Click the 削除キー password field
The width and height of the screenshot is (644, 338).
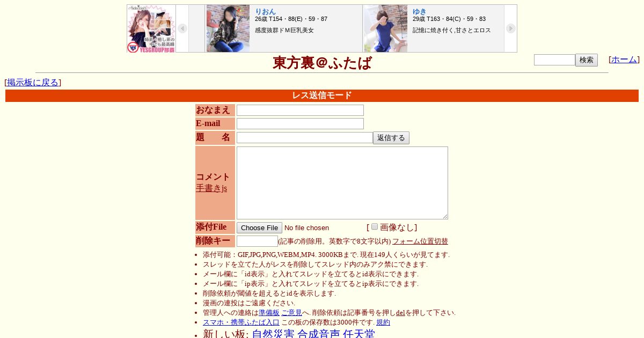[257, 241]
